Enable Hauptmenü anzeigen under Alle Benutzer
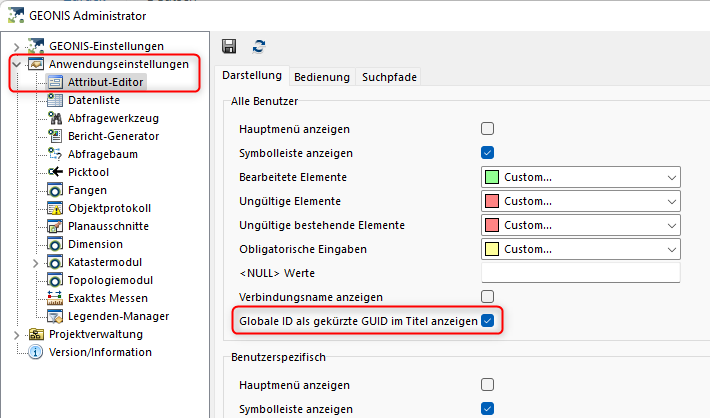710x418 pixels. point(488,129)
